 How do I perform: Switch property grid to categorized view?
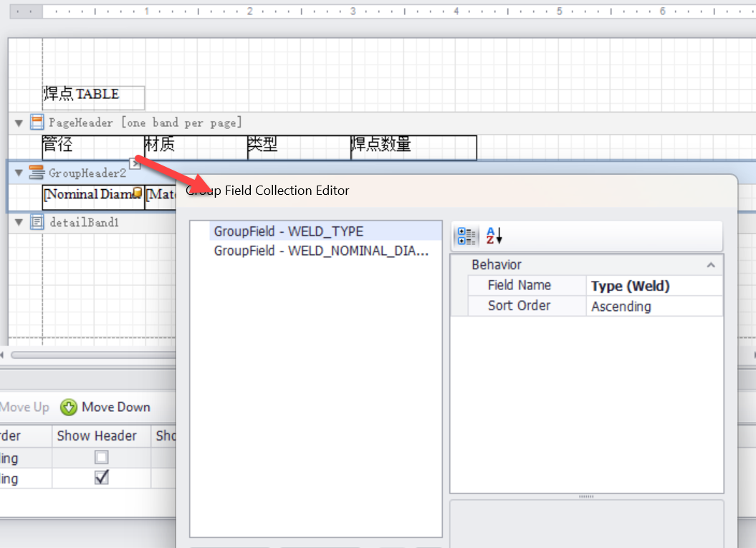(466, 236)
